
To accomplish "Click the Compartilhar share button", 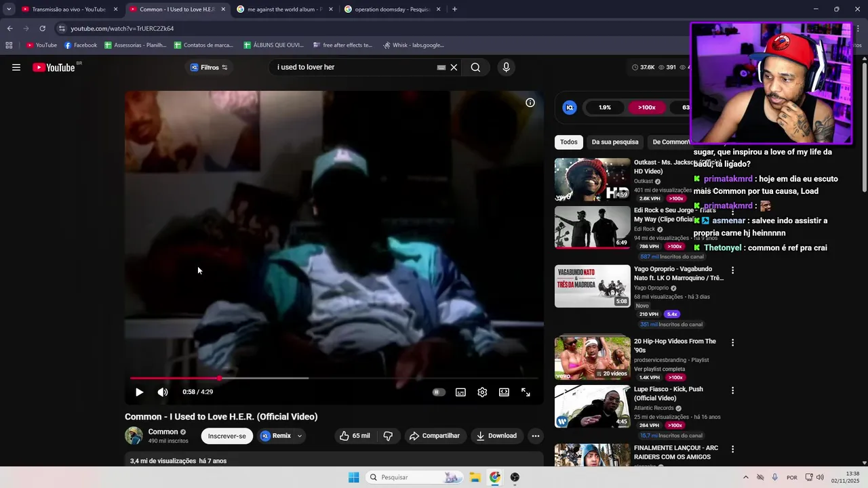I will (435, 436).
